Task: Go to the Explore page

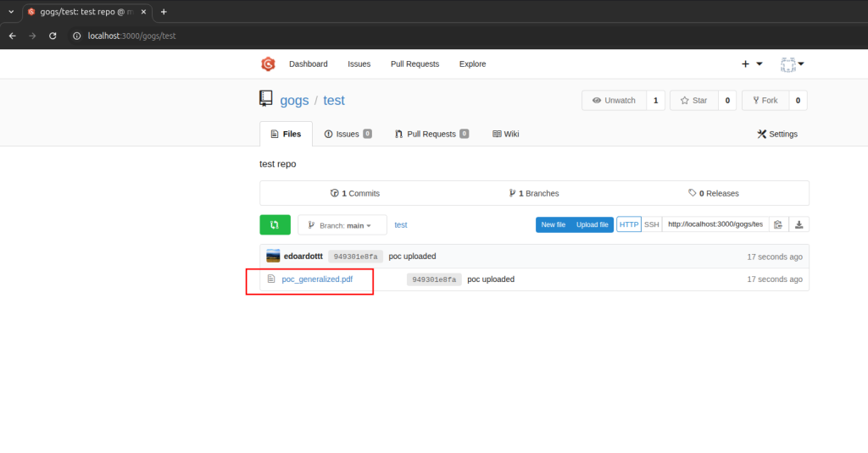Action: pos(472,64)
